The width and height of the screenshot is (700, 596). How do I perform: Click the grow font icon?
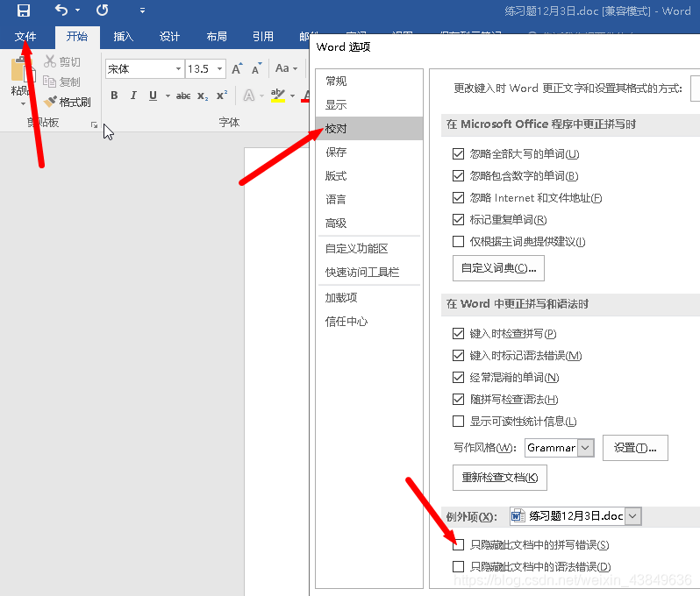pos(237,68)
